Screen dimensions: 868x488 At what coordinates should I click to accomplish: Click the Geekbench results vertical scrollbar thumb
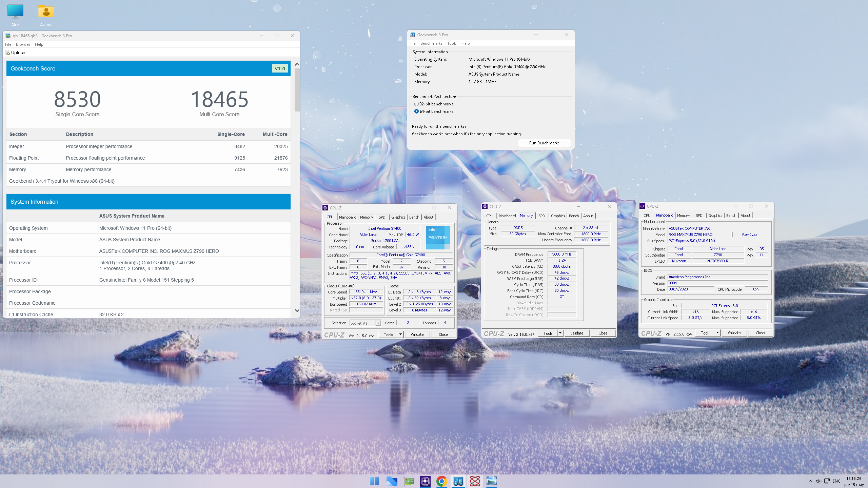[x=297, y=90]
